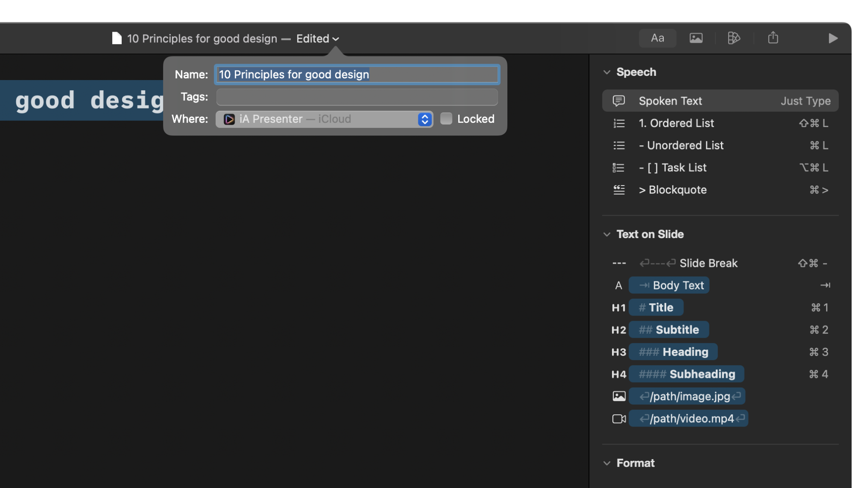Screen dimensions: 868x488
Task: Click the Spoken Text speech bubble icon
Action: coord(619,101)
